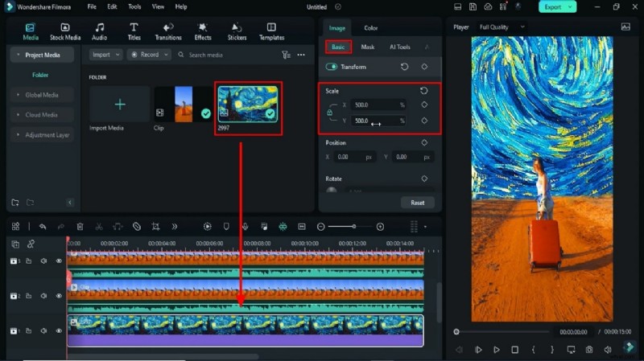Click the crop tool in timeline toolbar
The image size is (644, 361).
coord(155,227)
